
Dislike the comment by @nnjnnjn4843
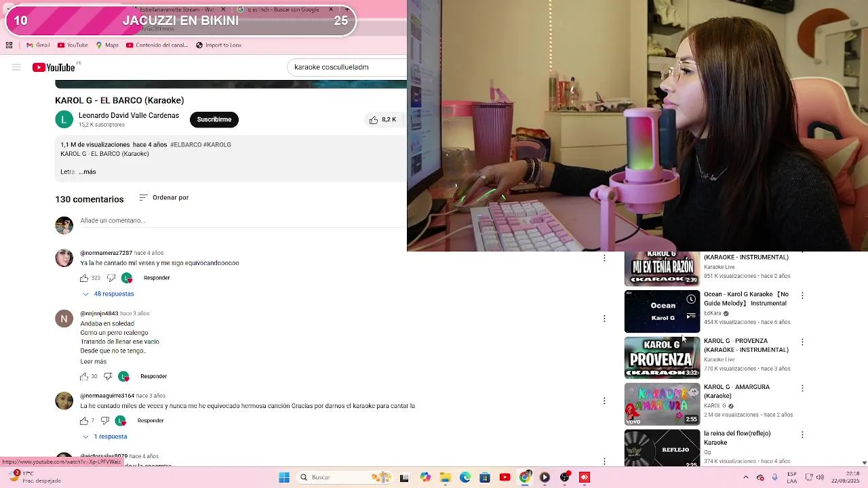[x=108, y=376]
